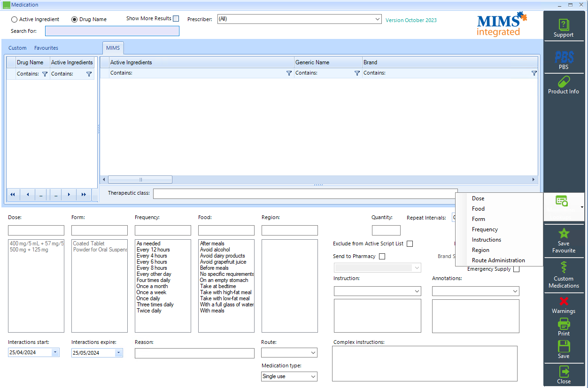Select 'Every 8 hours' in the Frequency list
The height and width of the screenshot is (388, 588).
tap(152, 268)
